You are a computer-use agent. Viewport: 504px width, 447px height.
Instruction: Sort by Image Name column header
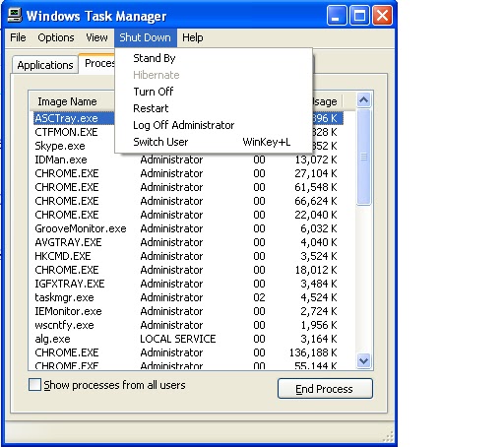pyautogui.click(x=72, y=101)
